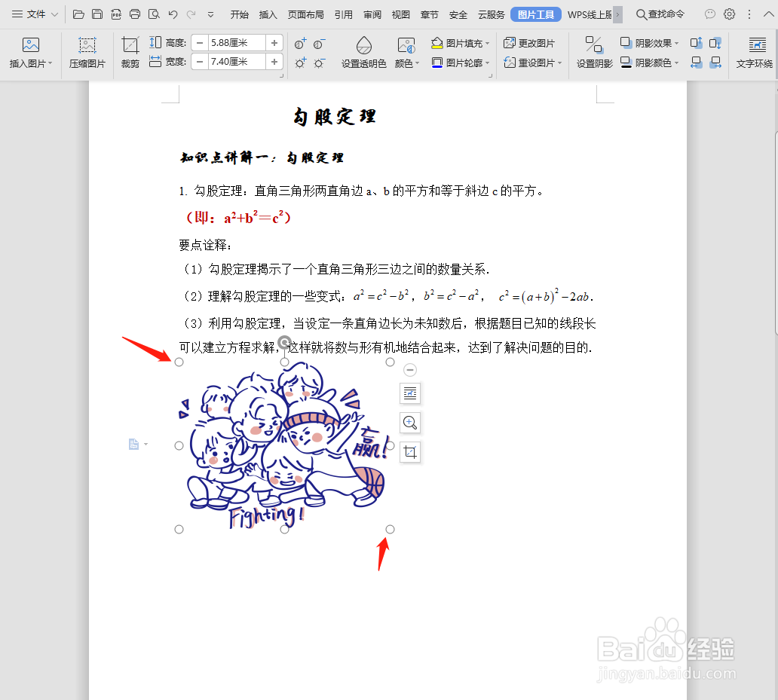
Task: Decrease picture brightness icon
Action: point(319,63)
